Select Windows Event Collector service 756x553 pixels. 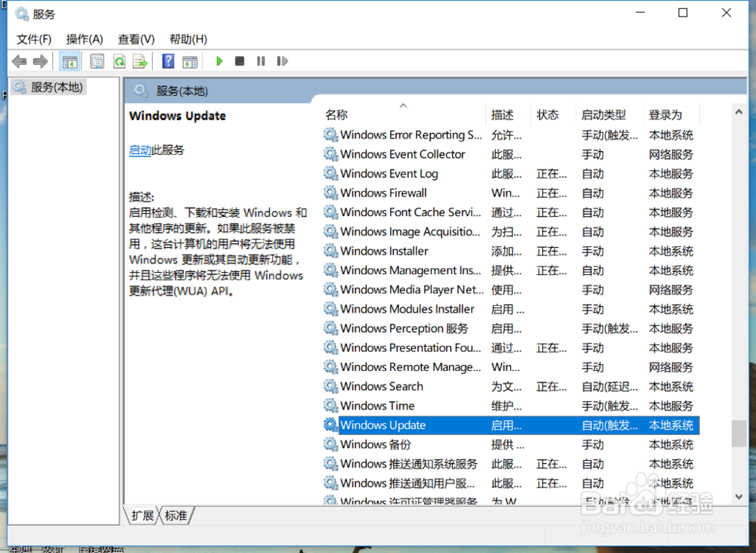coord(510,154)
